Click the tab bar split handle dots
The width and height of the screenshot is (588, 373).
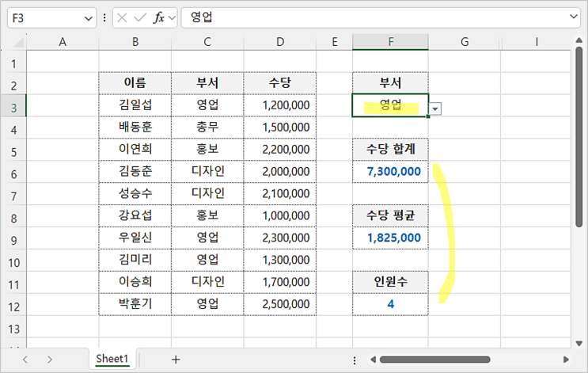point(355,360)
